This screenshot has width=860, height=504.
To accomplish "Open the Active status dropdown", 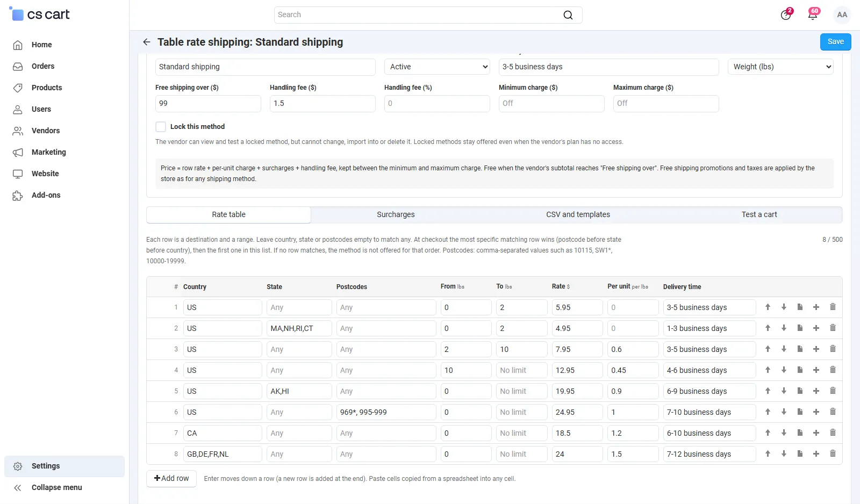I will tap(437, 67).
